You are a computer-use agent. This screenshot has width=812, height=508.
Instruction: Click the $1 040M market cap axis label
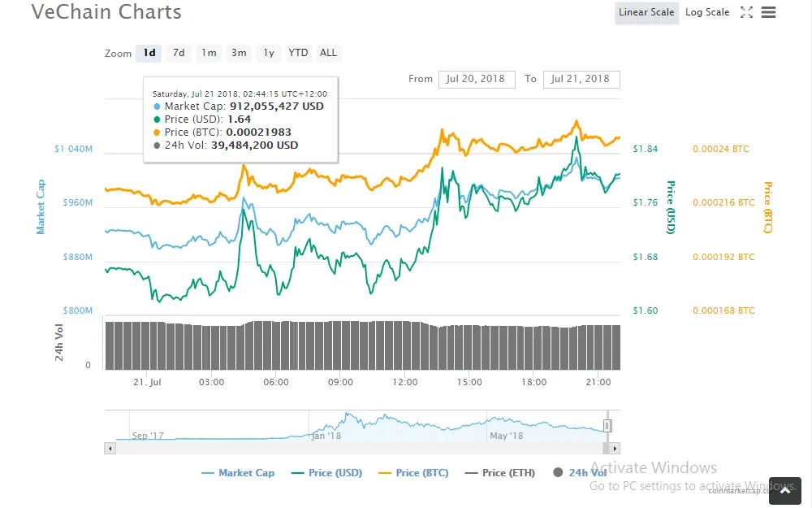pyautogui.click(x=73, y=149)
